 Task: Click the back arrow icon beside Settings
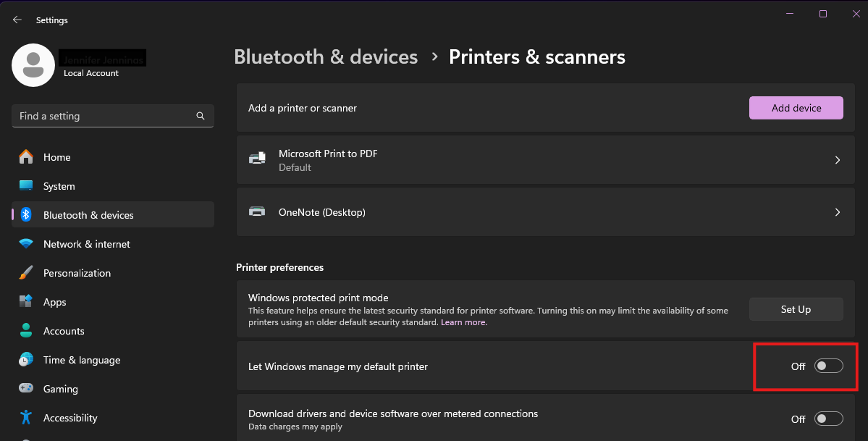click(17, 20)
